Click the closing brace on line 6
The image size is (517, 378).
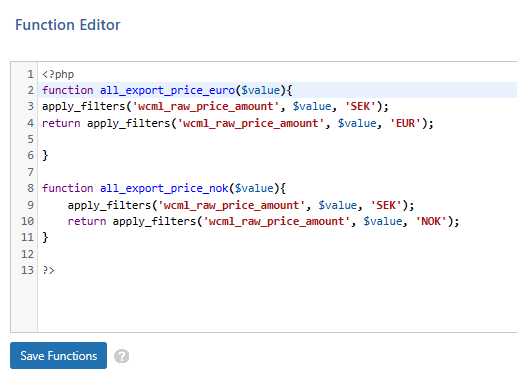(x=45, y=156)
